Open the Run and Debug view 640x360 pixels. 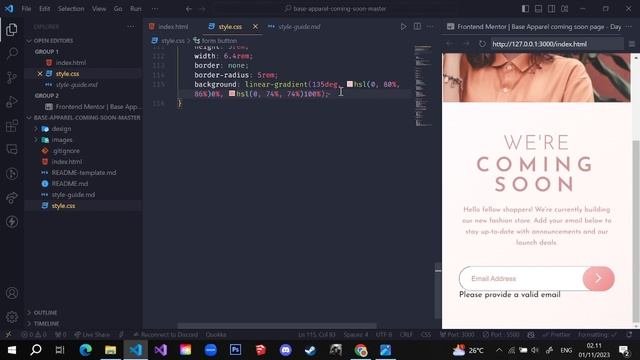click(x=12, y=101)
